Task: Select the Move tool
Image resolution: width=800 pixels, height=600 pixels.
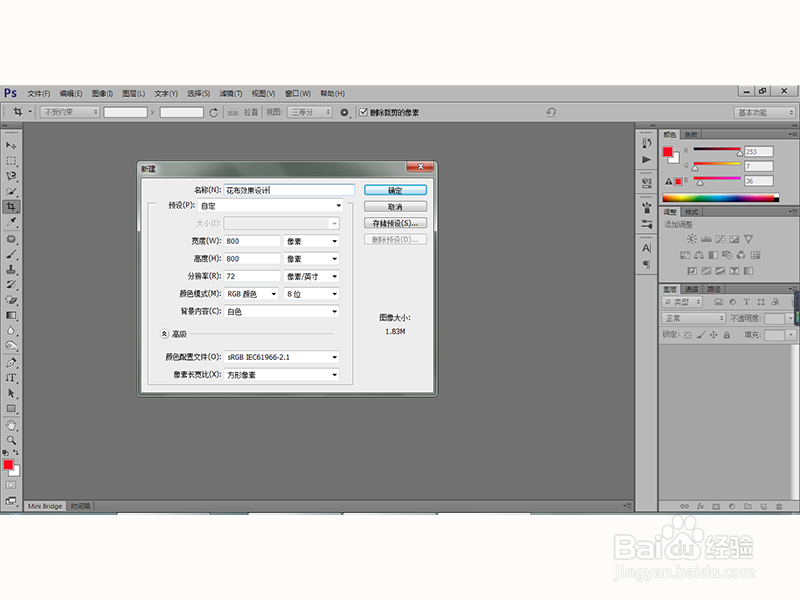Action: (x=11, y=145)
